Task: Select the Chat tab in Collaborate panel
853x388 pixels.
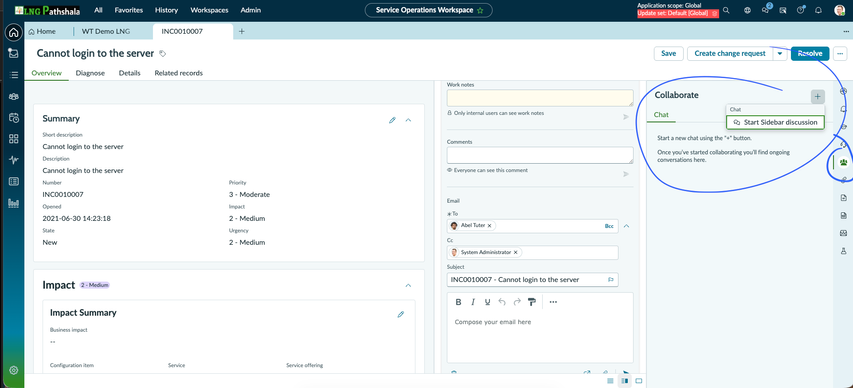Action: point(661,115)
